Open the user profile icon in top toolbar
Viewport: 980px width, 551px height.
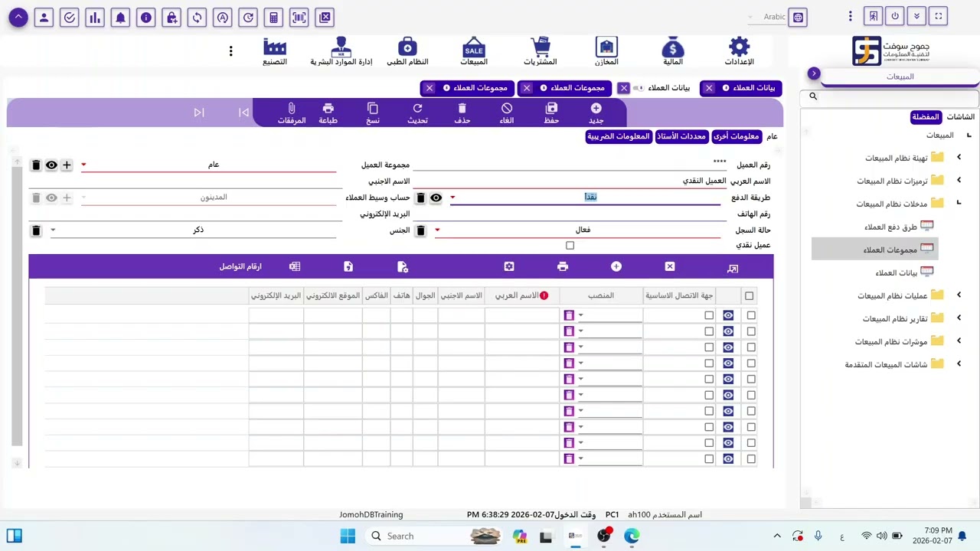(44, 17)
